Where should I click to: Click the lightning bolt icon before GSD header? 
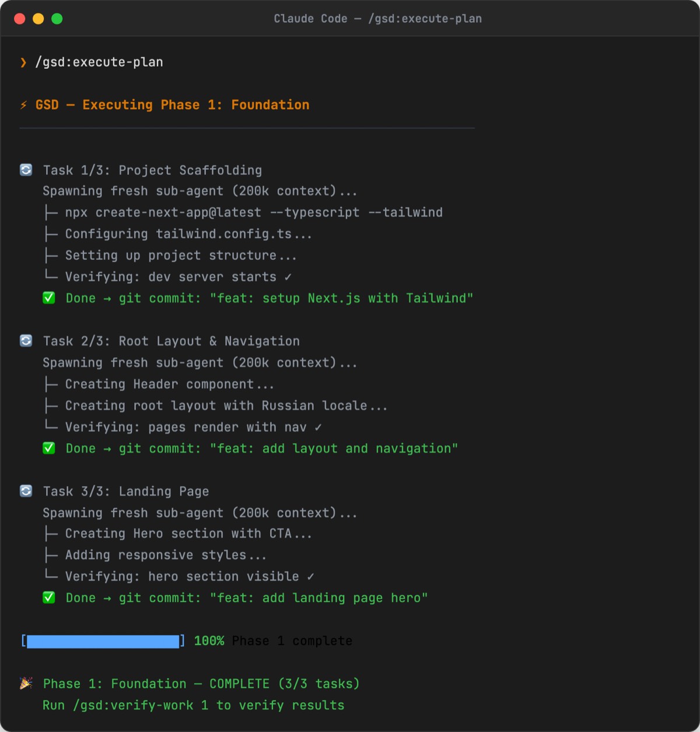[x=23, y=104]
